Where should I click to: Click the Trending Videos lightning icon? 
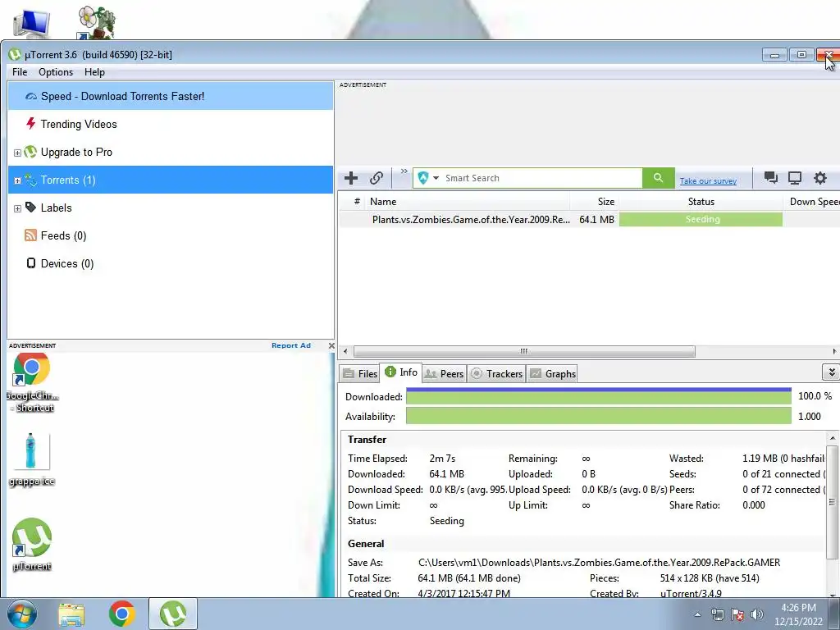point(30,124)
